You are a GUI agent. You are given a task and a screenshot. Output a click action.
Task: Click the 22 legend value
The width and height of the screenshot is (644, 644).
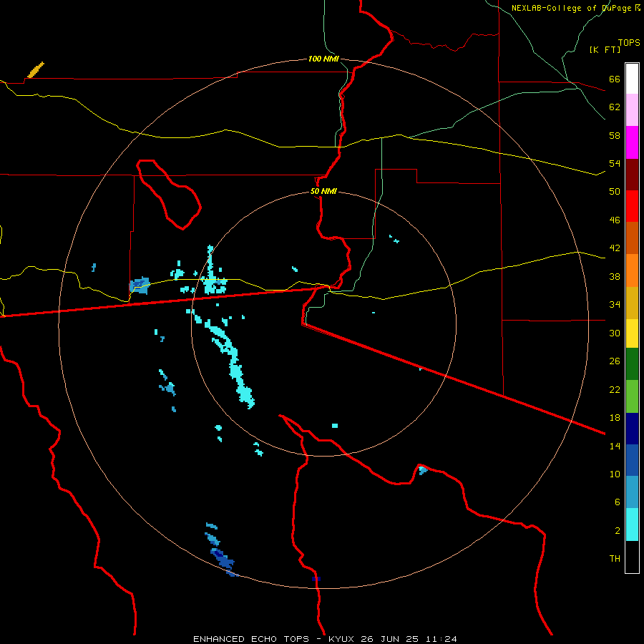[x=615, y=389]
